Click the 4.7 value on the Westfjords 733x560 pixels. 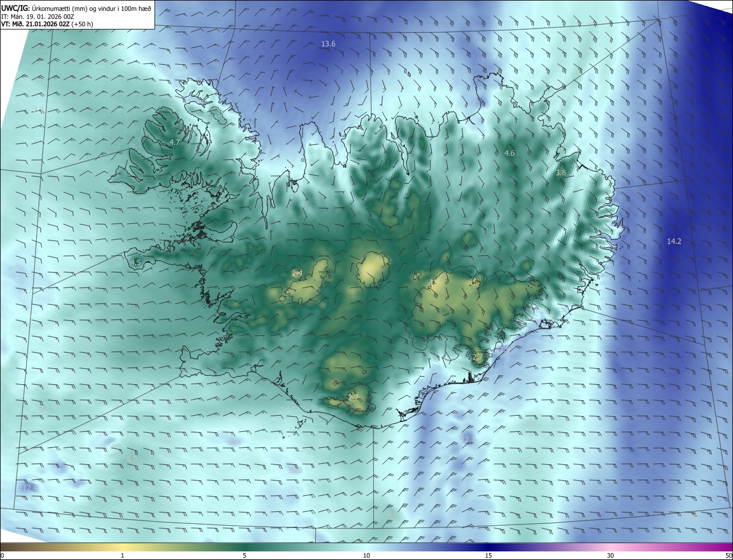[x=175, y=142]
